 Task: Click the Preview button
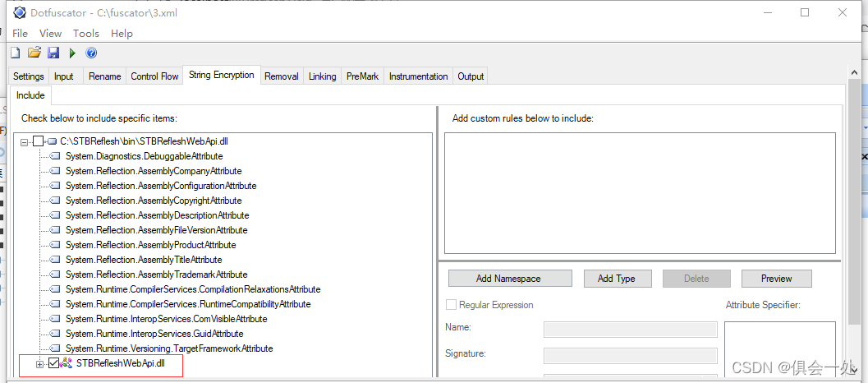[x=776, y=279]
